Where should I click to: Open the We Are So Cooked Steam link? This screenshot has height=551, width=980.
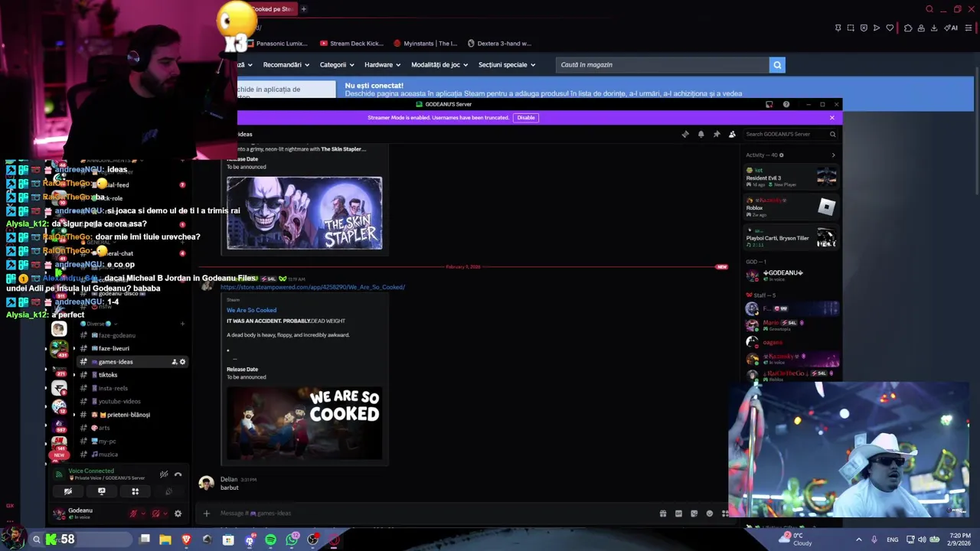click(x=312, y=287)
